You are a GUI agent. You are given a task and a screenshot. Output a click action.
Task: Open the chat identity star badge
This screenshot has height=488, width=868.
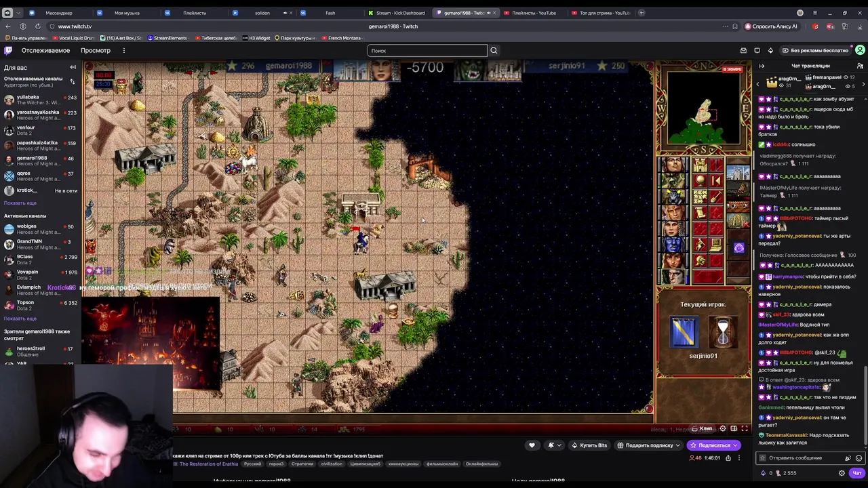coord(762,458)
